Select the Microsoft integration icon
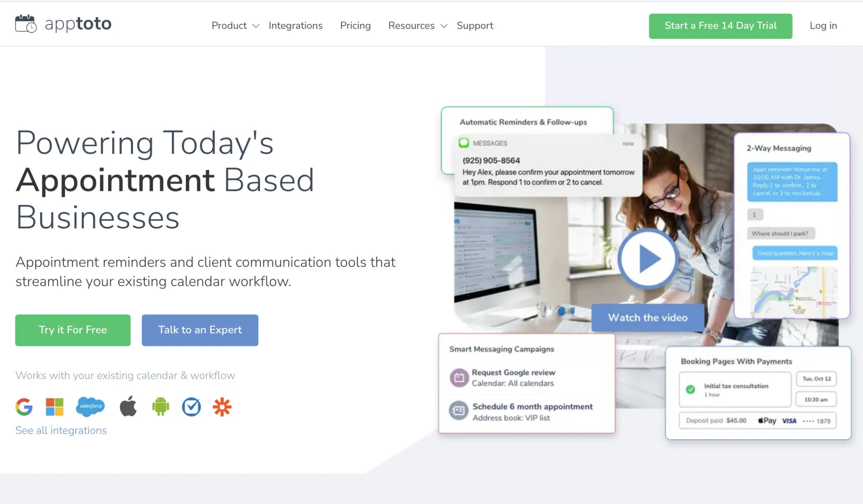This screenshot has height=504, width=863. click(x=54, y=407)
